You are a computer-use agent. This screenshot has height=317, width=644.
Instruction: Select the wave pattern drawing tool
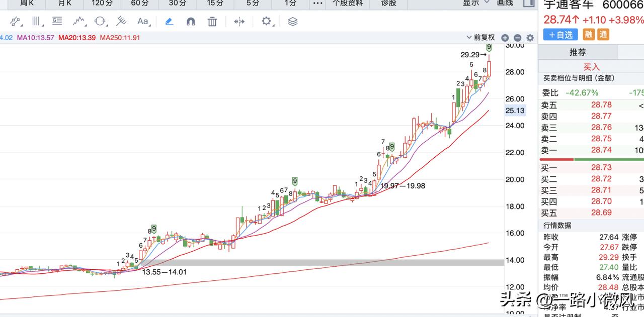tap(78, 21)
